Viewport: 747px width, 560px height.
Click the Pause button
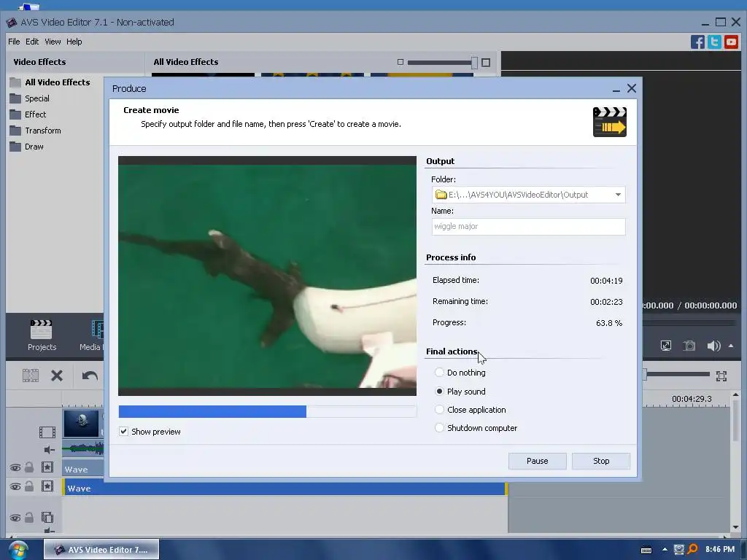(x=537, y=461)
